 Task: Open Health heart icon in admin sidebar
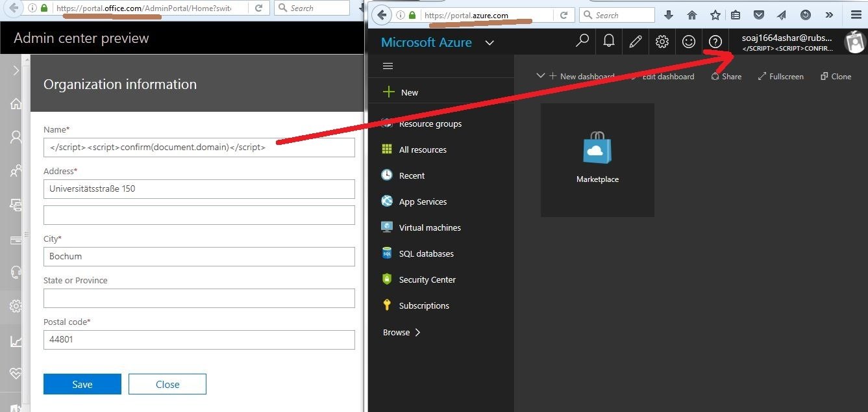(16, 374)
